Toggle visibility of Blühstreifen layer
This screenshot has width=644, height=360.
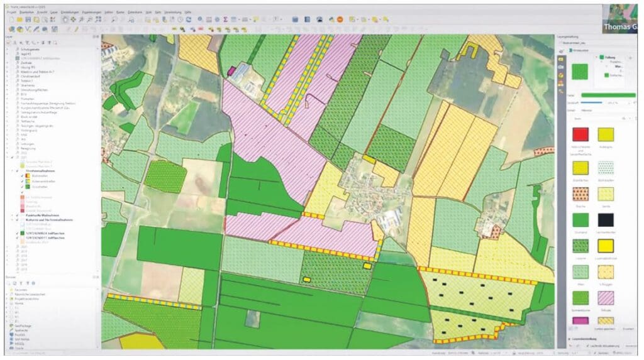point(22,176)
